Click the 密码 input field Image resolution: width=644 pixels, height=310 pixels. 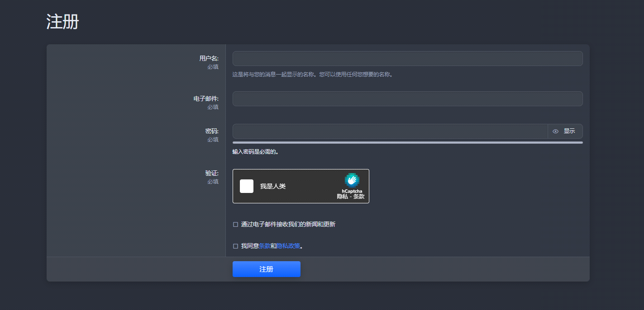point(389,131)
